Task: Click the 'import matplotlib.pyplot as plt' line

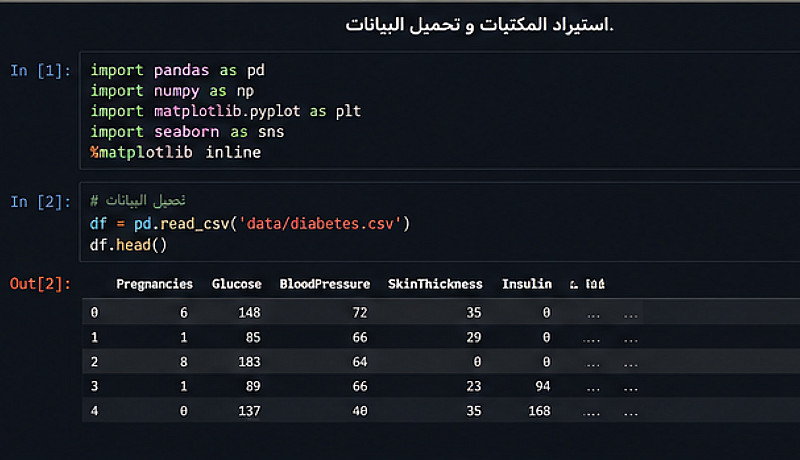Action: (225, 111)
